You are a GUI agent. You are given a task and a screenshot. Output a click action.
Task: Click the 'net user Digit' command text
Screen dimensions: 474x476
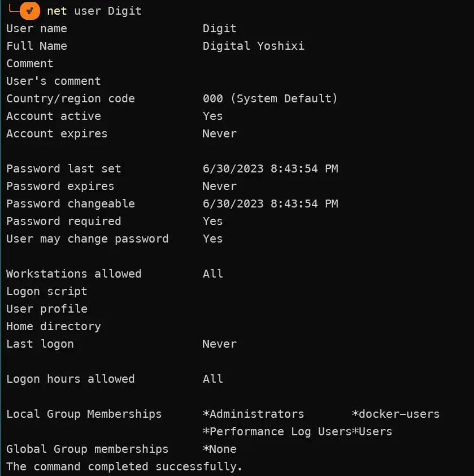(94, 11)
